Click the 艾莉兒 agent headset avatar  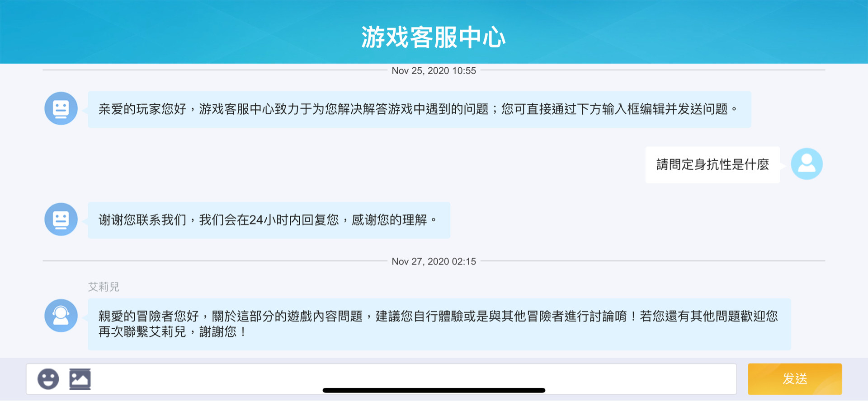(x=61, y=316)
